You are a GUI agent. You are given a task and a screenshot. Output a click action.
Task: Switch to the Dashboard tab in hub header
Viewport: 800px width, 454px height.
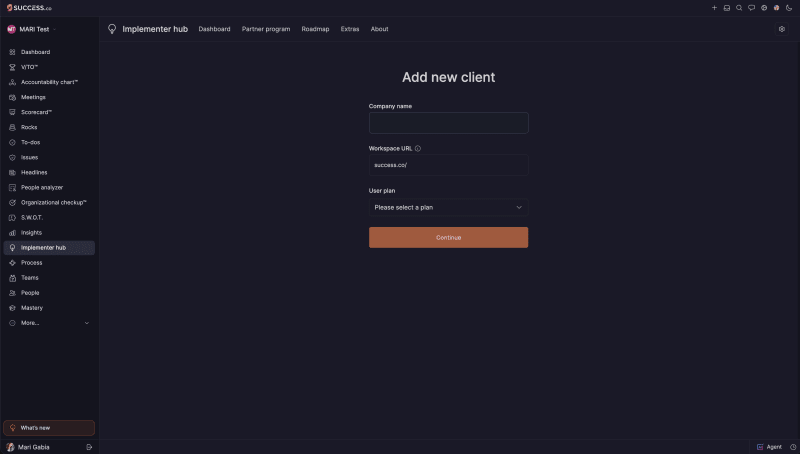pos(214,29)
